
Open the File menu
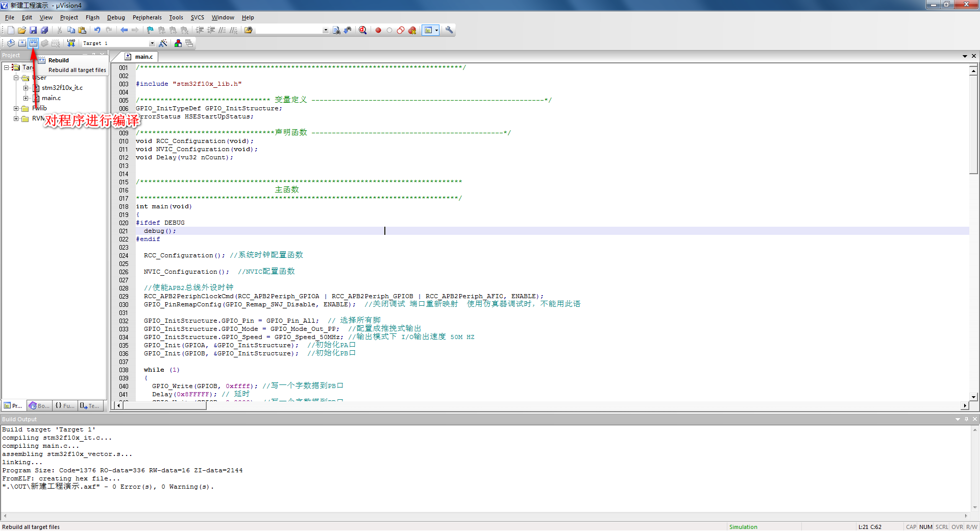(10, 17)
